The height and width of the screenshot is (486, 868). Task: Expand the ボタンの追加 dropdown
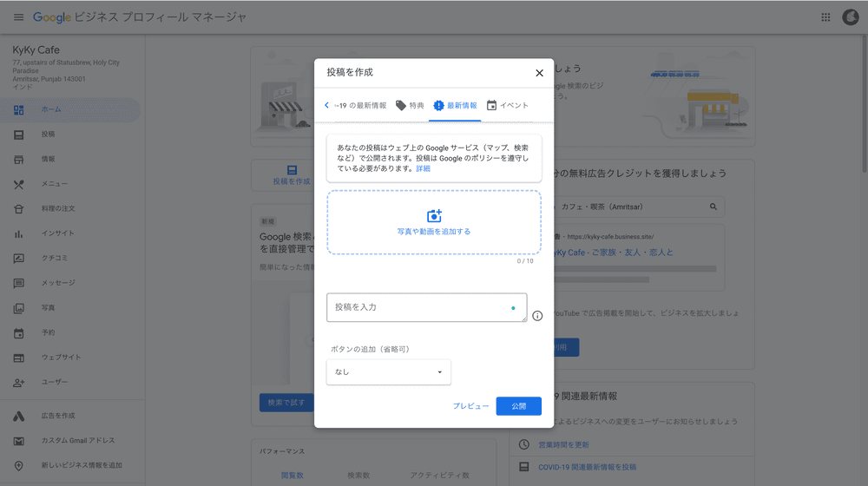[x=388, y=372]
